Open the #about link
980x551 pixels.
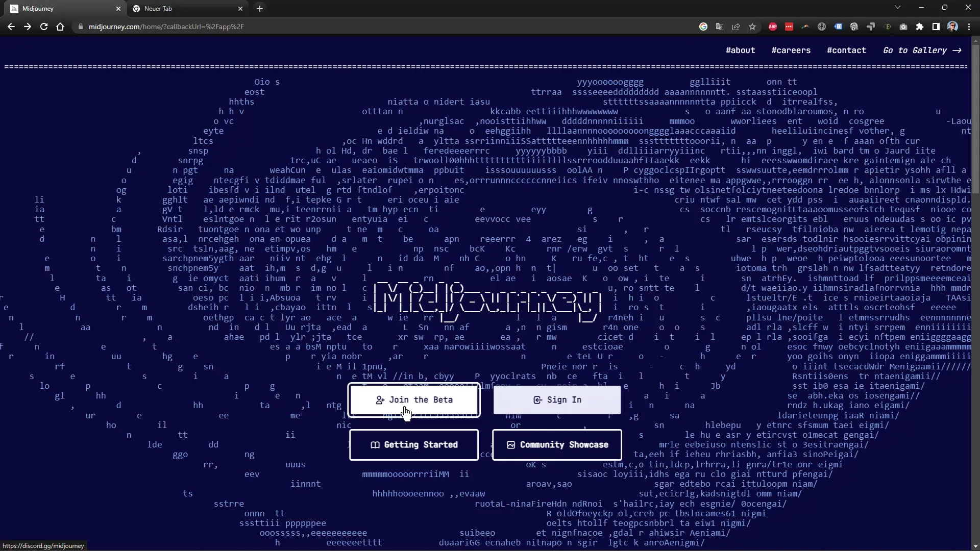click(741, 50)
